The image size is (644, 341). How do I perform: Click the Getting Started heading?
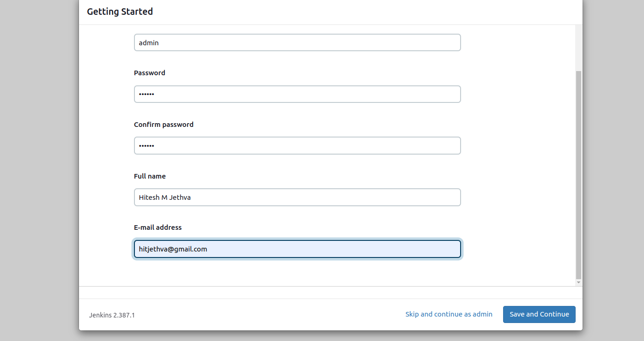coord(120,12)
